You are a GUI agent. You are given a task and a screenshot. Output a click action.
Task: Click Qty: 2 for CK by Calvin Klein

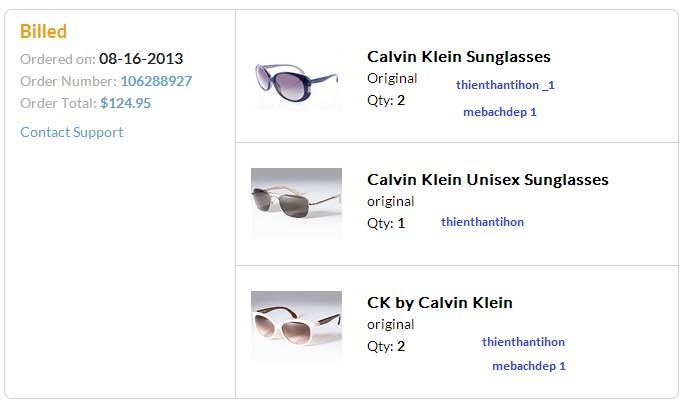(386, 346)
